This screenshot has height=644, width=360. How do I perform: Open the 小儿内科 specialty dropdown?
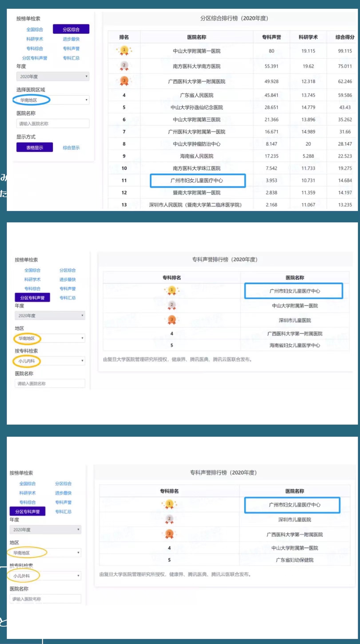[x=50, y=361]
